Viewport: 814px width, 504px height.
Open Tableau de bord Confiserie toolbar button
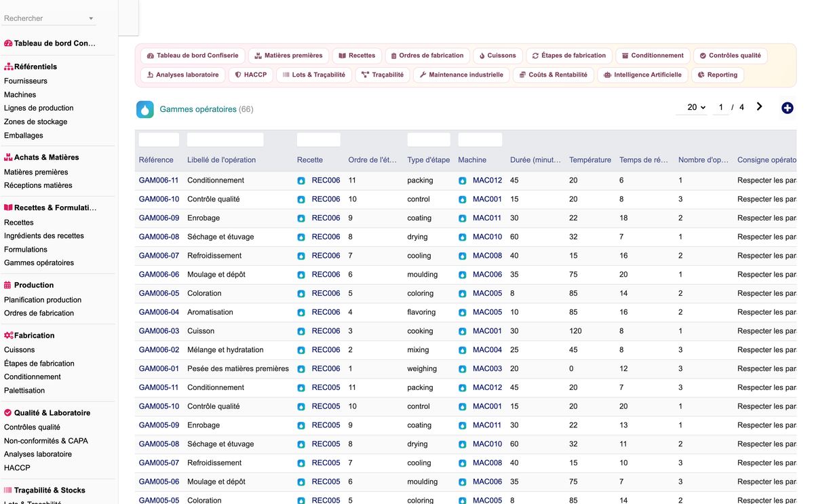(193, 56)
